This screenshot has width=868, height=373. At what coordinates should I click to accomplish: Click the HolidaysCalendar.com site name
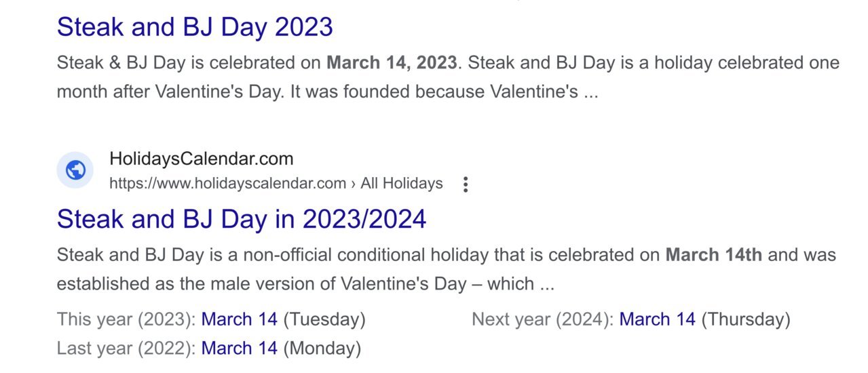point(202,159)
